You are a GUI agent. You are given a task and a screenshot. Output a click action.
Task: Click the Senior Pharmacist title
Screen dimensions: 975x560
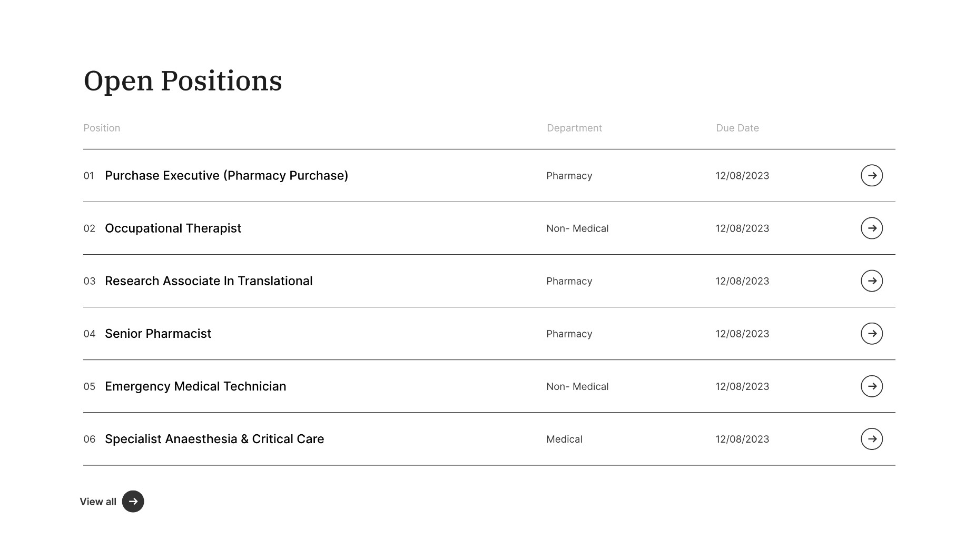click(x=158, y=333)
